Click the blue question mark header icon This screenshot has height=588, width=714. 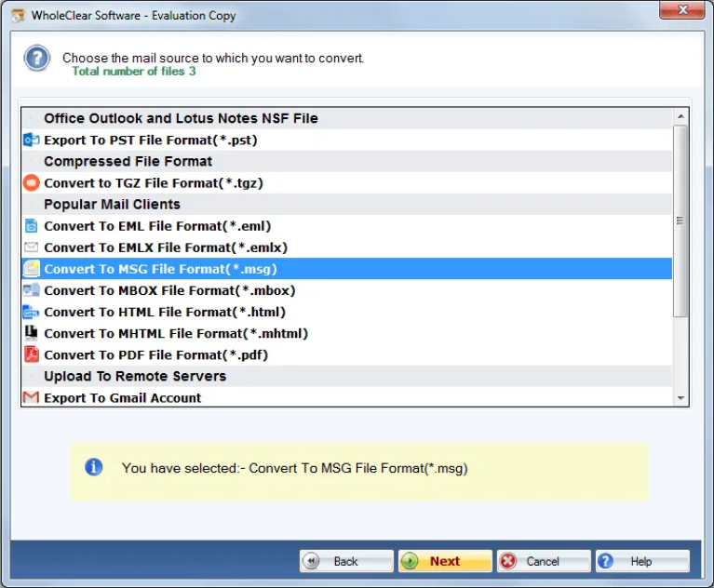[37, 59]
